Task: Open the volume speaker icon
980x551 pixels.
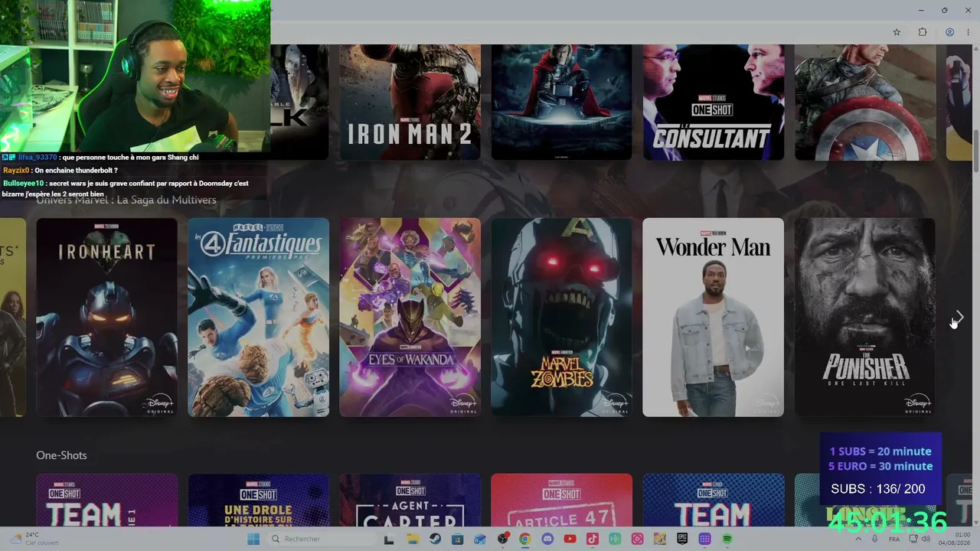Action: tap(926, 539)
